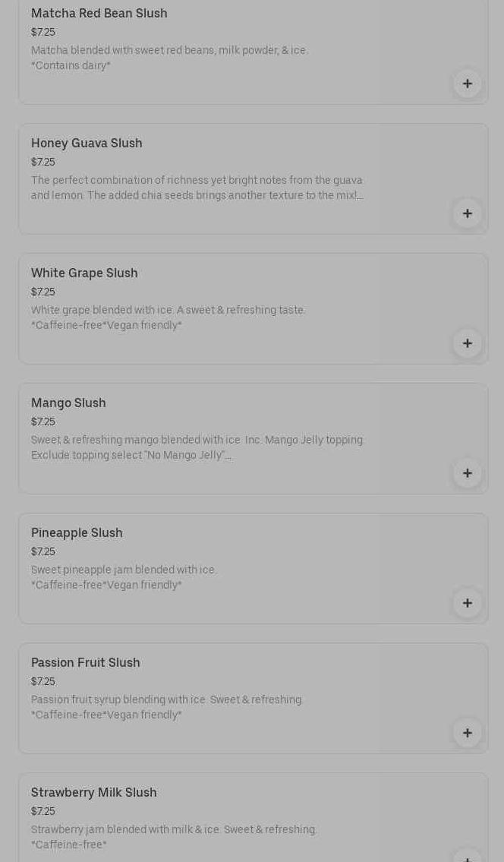Viewport: 504px width, 862px height.
Task: Select White Grape Slush title
Action: point(84,273)
